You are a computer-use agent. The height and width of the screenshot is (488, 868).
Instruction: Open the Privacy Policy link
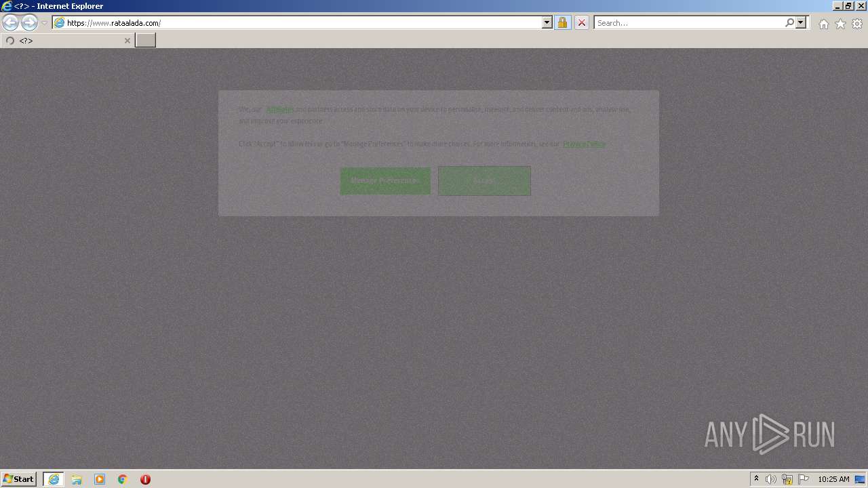tap(585, 144)
